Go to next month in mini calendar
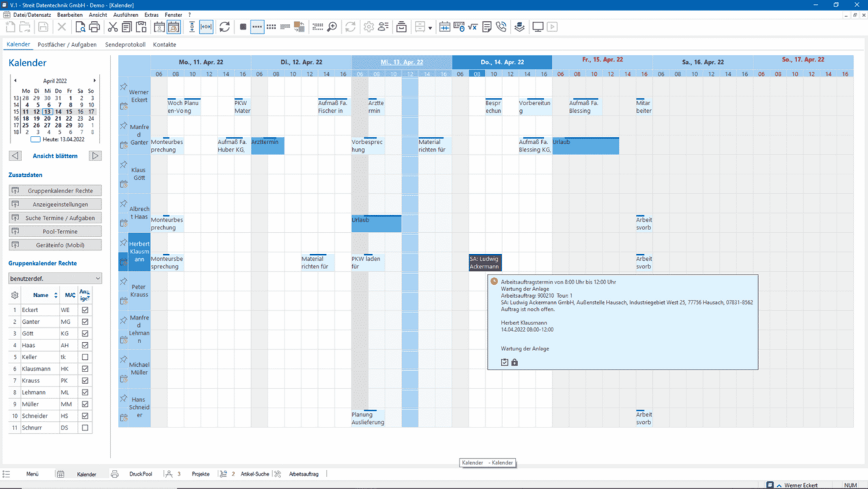 pyautogui.click(x=95, y=81)
